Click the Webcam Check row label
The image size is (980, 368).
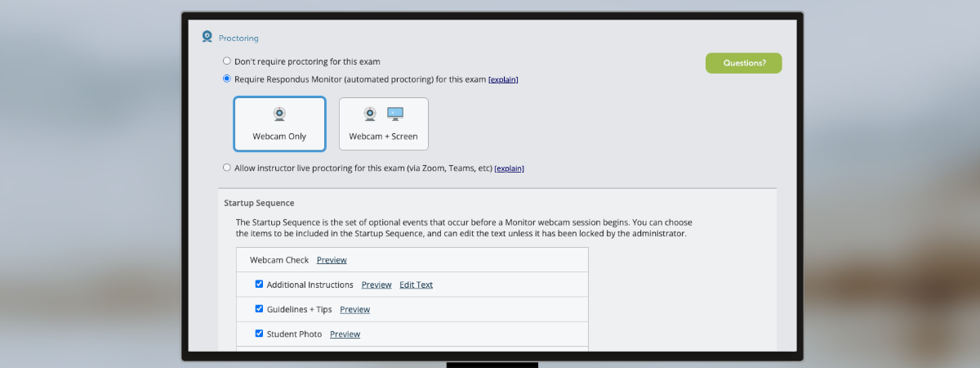pyautogui.click(x=279, y=260)
